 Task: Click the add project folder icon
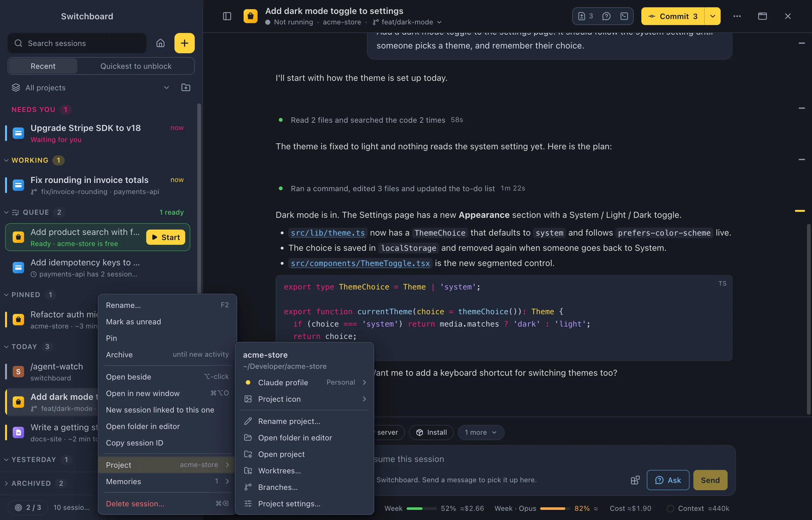tap(186, 88)
